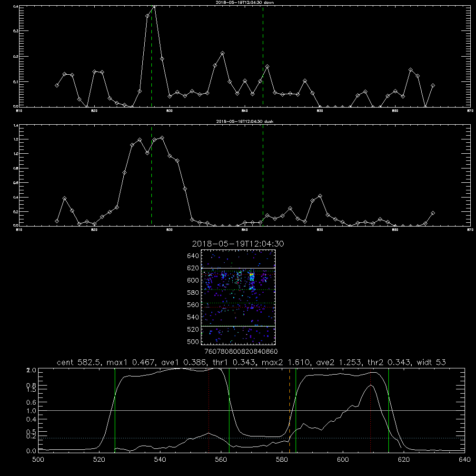Click the '520' label on heatmap y-axis

coord(193,329)
